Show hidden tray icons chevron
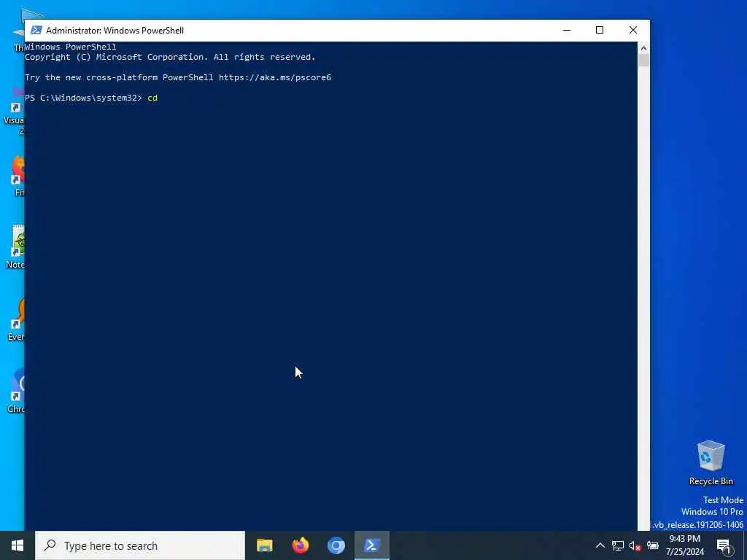Viewport: 747px width, 560px height. point(600,545)
